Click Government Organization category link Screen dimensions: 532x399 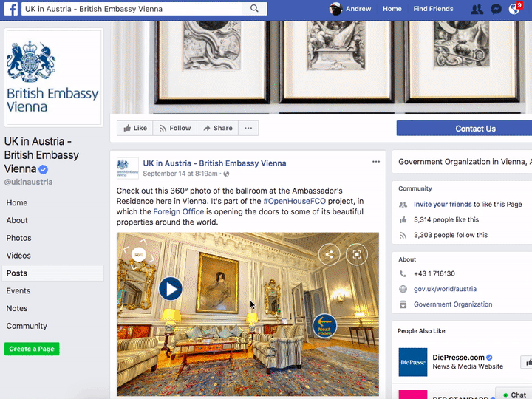click(453, 304)
